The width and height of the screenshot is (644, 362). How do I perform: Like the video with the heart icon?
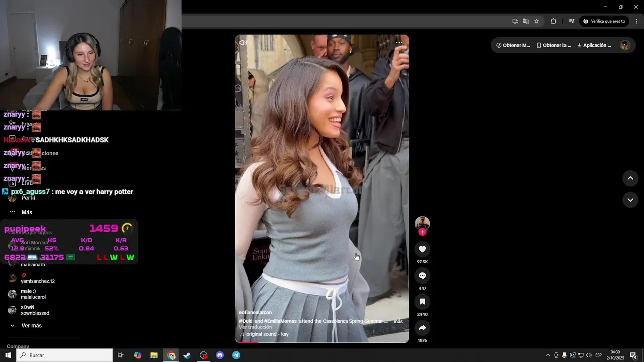(422, 249)
